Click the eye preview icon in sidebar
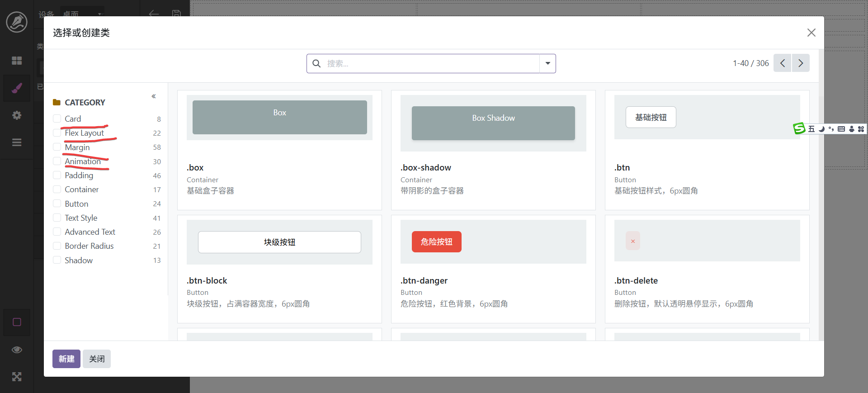Screen dimensions: 868x393 coord(17,350)
